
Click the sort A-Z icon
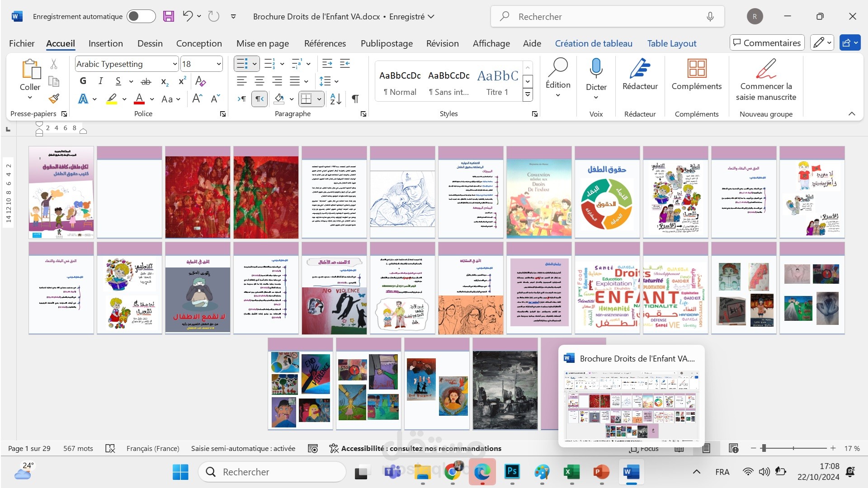coord(335,99)
